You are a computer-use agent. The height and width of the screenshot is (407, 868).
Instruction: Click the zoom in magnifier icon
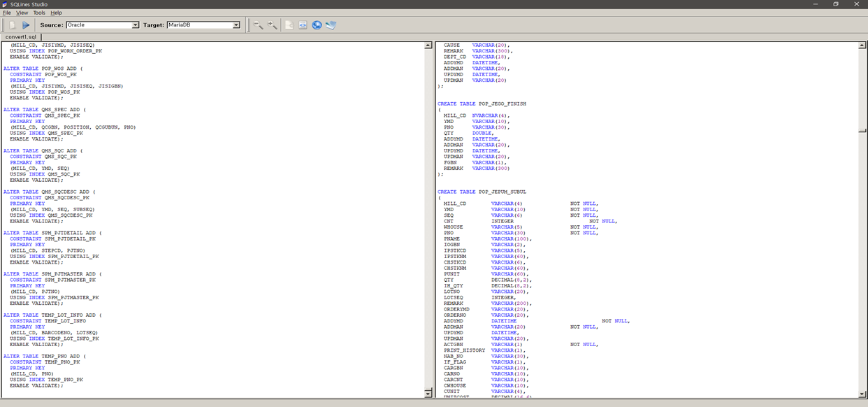273,24
